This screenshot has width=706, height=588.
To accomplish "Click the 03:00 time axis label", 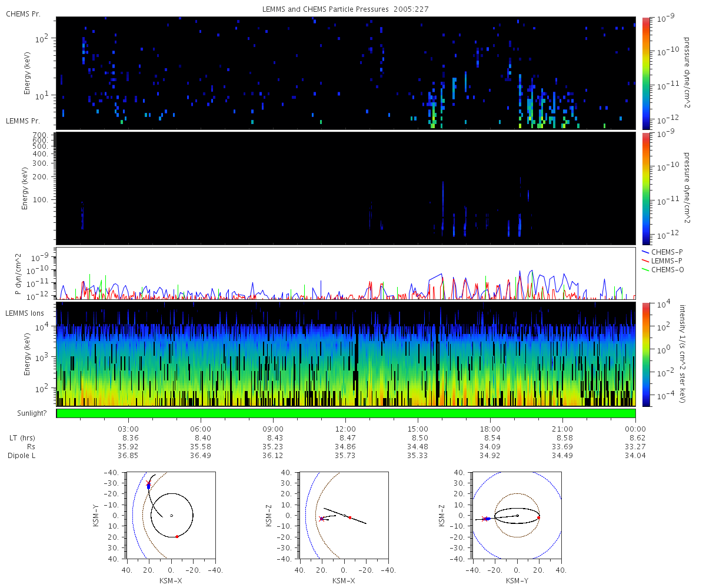I will pos(128,429).
